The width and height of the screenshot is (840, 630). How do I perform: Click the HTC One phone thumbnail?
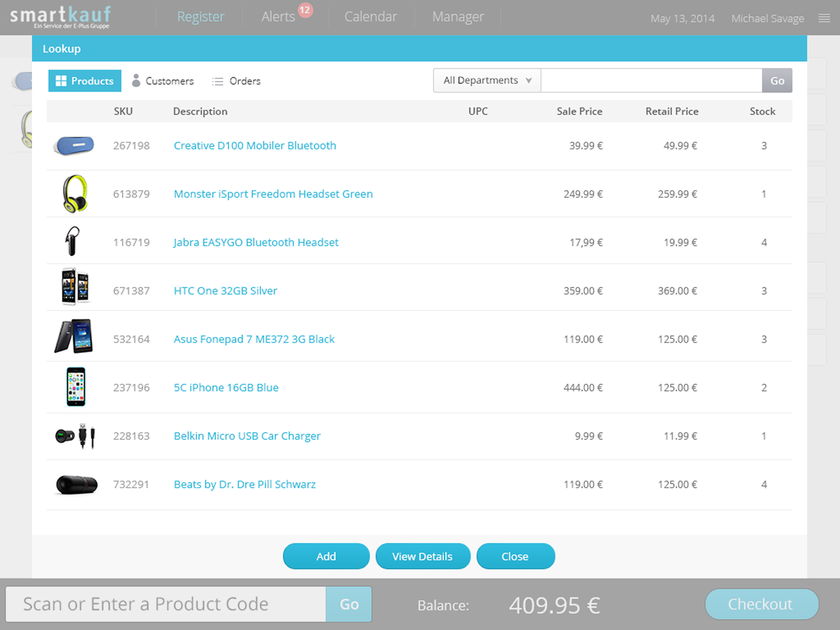click(x=75, y=287)
